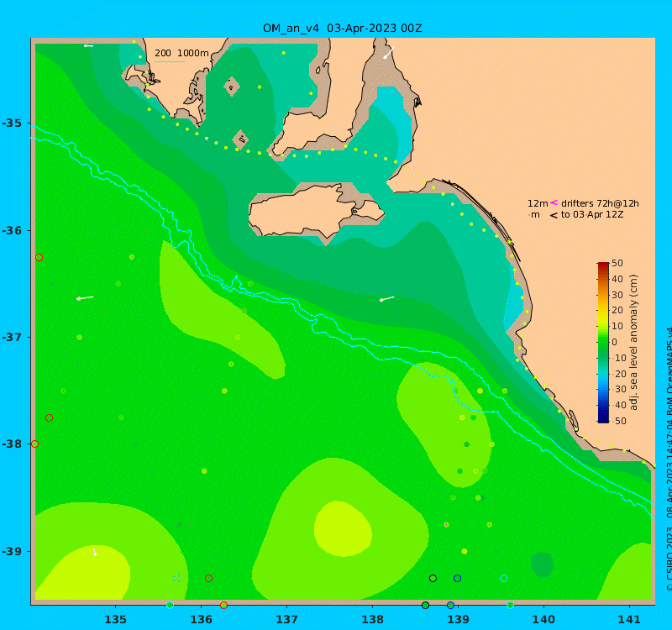Click the green band of the colorbar beside 0
The height and width of the screenshot is (630, 672).
pyautogui.click(x=603, y=342)
